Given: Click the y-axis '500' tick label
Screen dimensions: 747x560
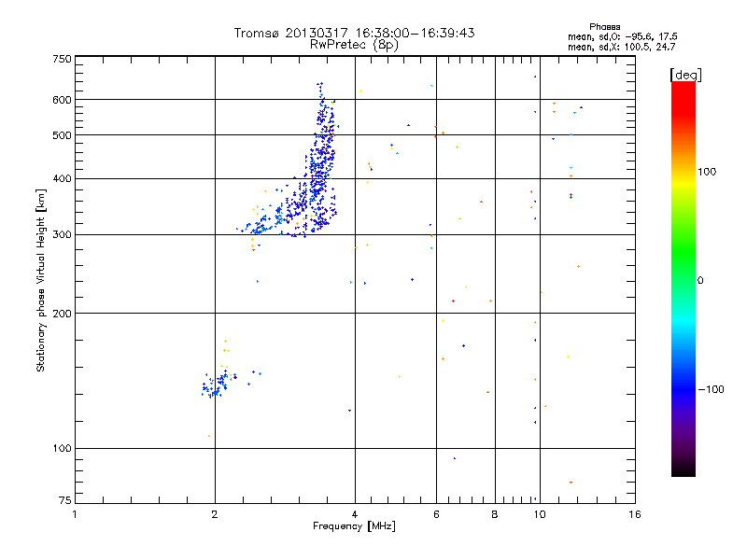Looking at the screenshot, I should [x=62, y=135].
